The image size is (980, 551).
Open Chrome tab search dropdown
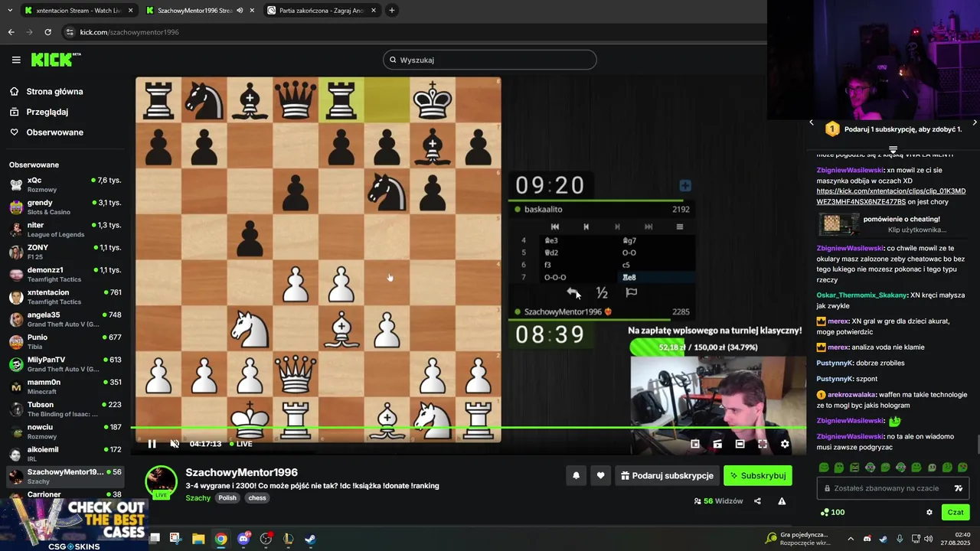pos(8,11)
